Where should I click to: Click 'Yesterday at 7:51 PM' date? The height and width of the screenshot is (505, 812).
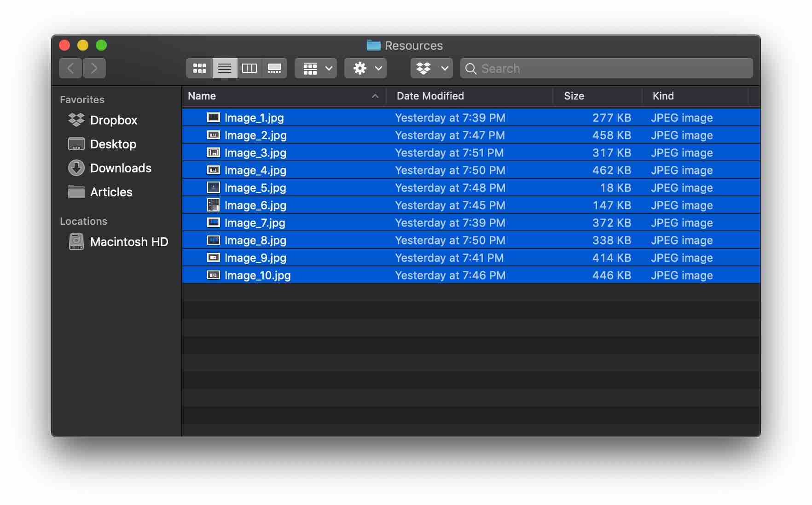coord(449,153)
